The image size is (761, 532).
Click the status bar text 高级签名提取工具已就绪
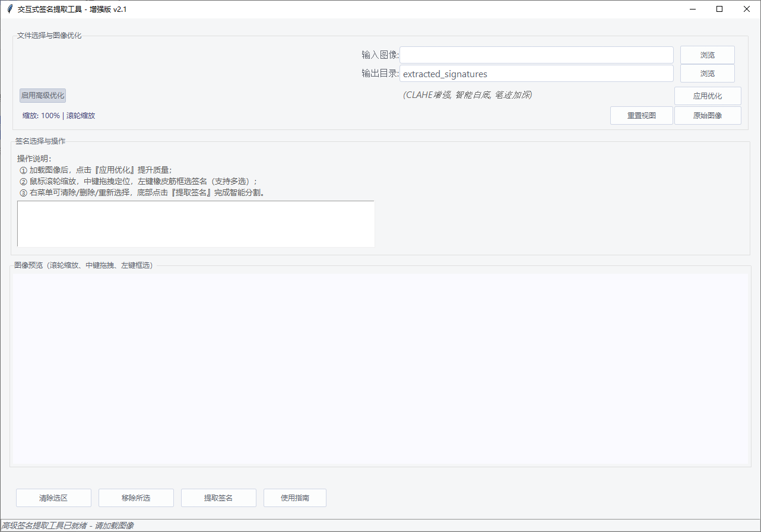pyautogui.click(x=68, y=525)
